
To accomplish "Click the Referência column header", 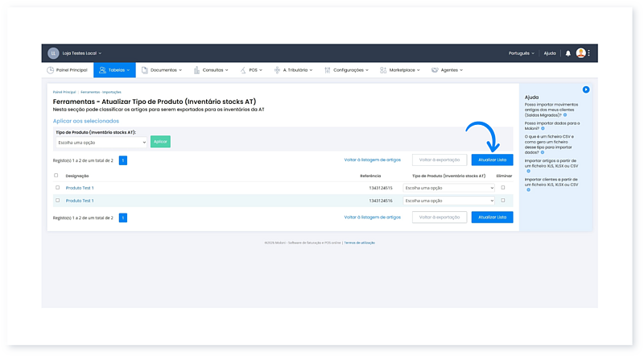I will coord(370,176).
